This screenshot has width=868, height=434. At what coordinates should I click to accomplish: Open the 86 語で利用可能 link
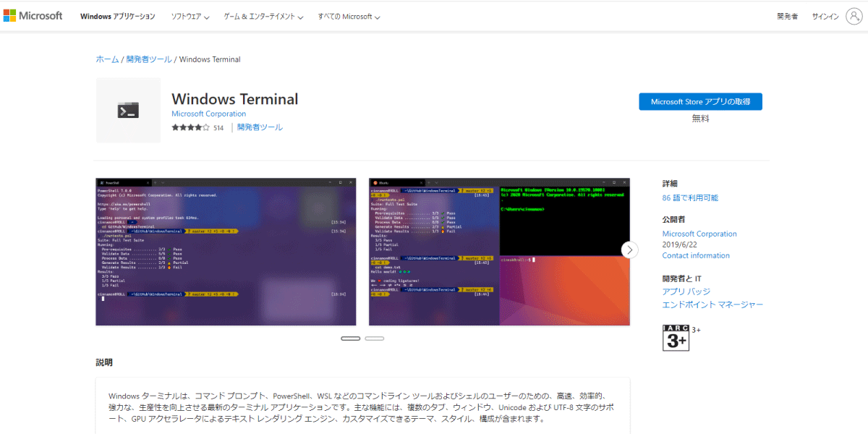(690, 197)
